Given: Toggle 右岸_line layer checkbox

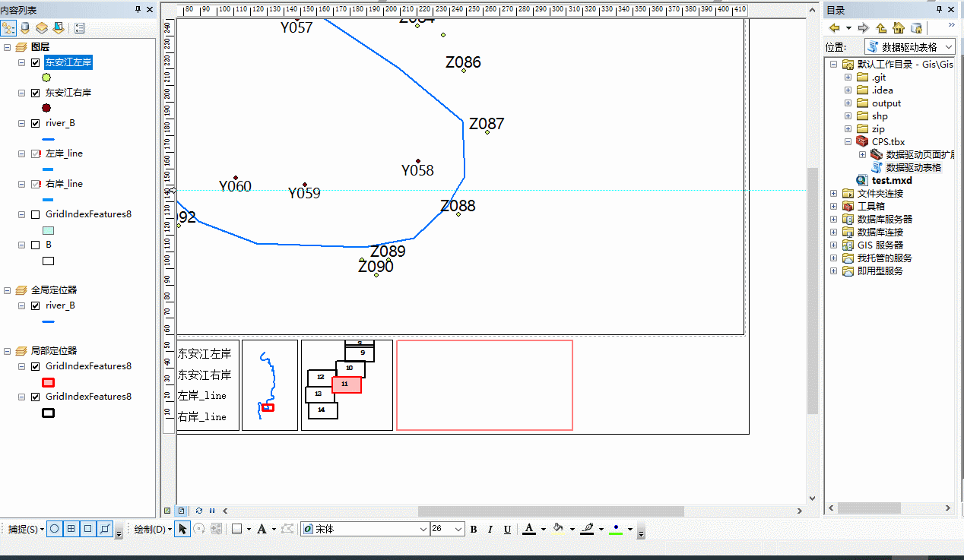Looking at the screenshot, I should 36,185.
